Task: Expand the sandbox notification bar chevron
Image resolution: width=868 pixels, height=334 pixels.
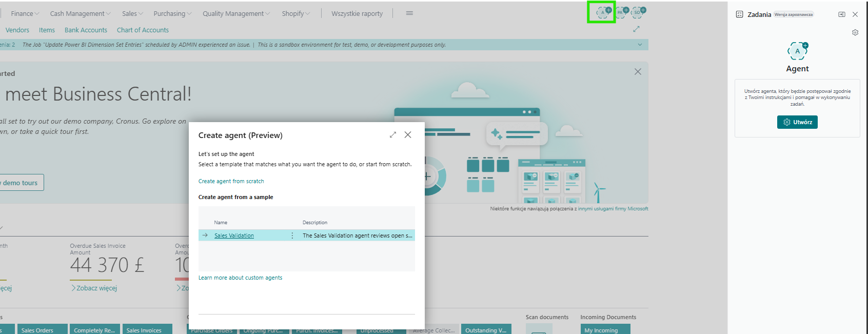Action: 640,45
